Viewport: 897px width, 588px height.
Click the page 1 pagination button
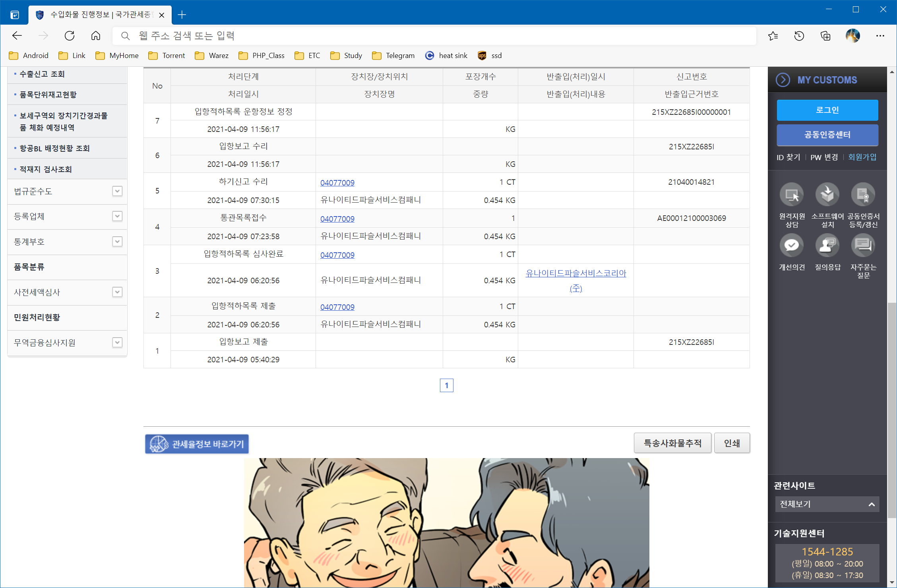point(446,385)
